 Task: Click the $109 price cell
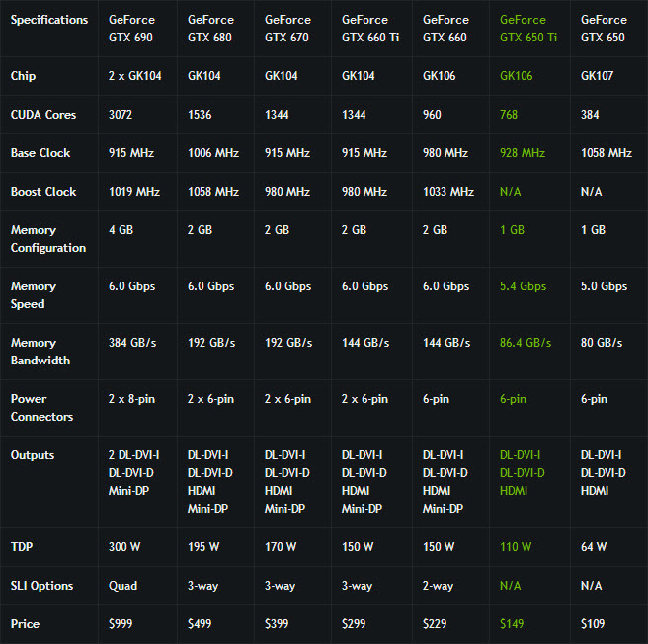593,623
